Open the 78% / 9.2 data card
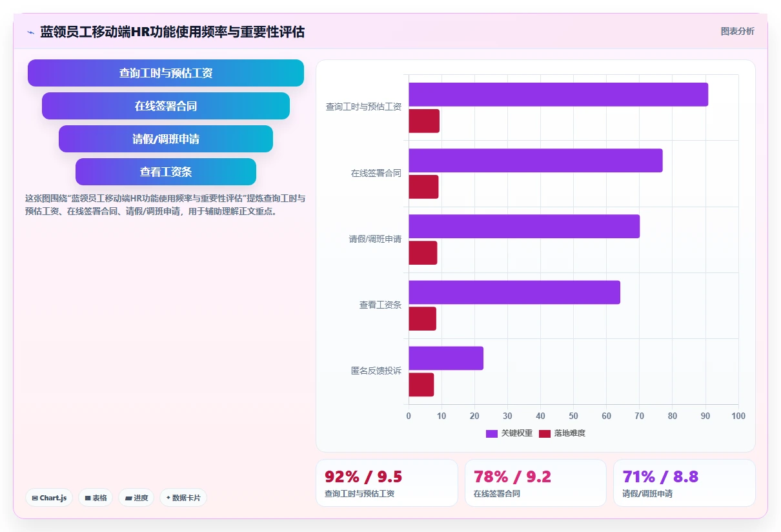 click(x=536, y=483)
